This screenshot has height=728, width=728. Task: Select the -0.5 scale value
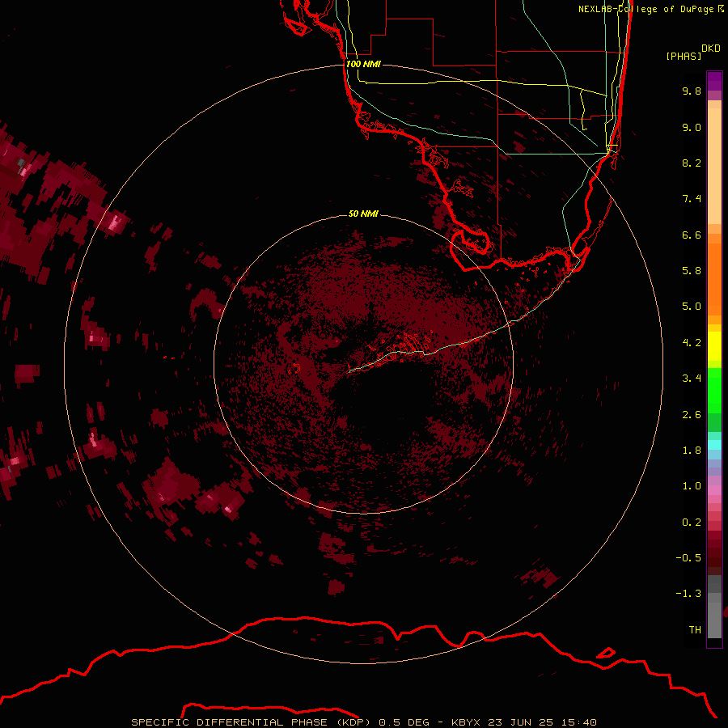coord(688,558)
